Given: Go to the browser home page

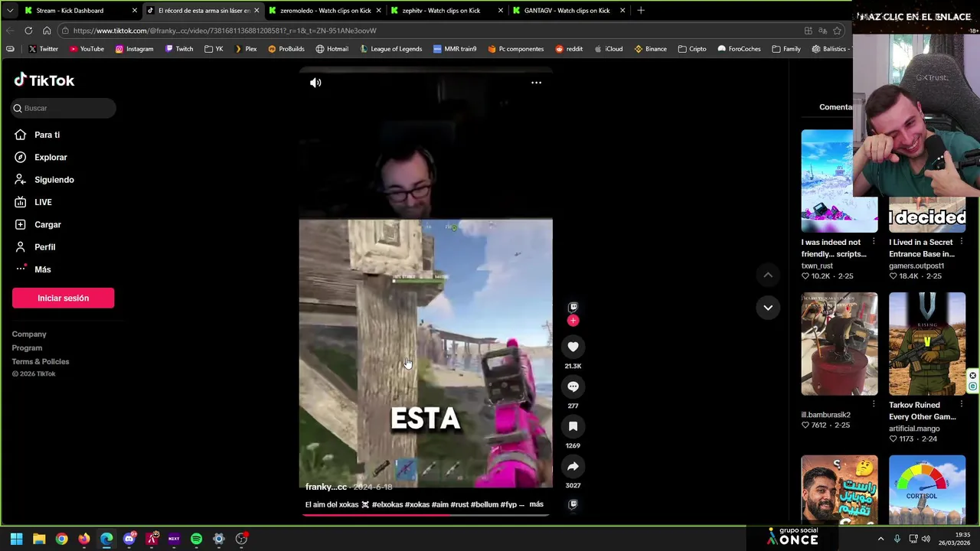Looking at the screenshot, I should pyautogui.click(x=47, y=31).
